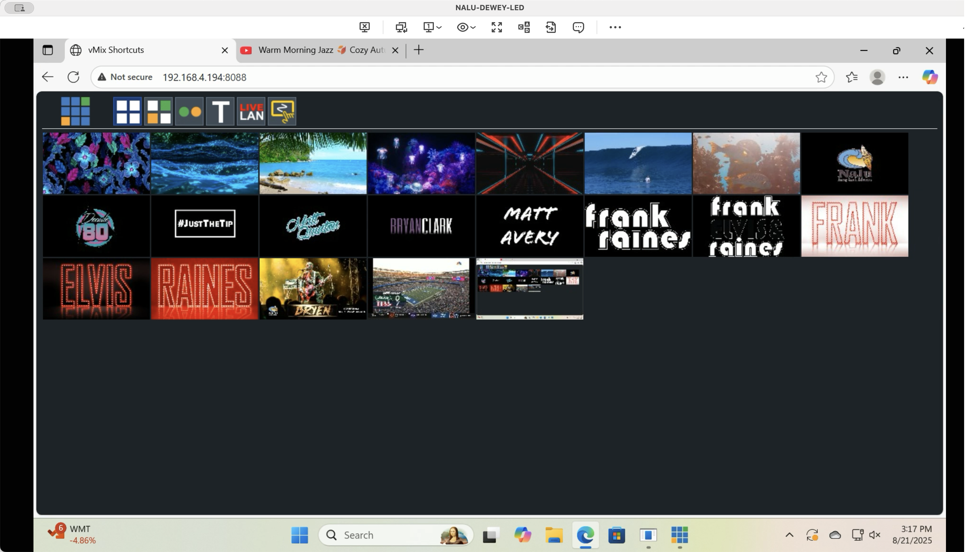
Task: Select the 'frank ELVIS raines' thumbnail
Action: [747, 226]
